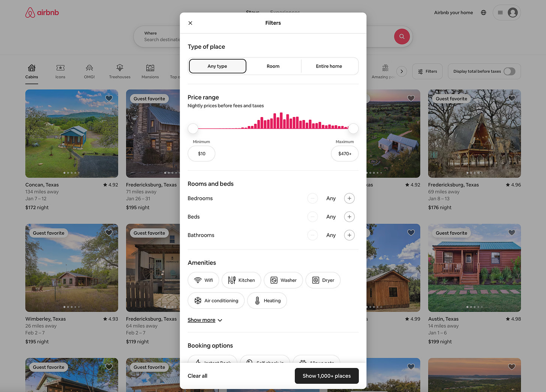
Task: Expand amenities with Show more
Action: tap(205, 320)
